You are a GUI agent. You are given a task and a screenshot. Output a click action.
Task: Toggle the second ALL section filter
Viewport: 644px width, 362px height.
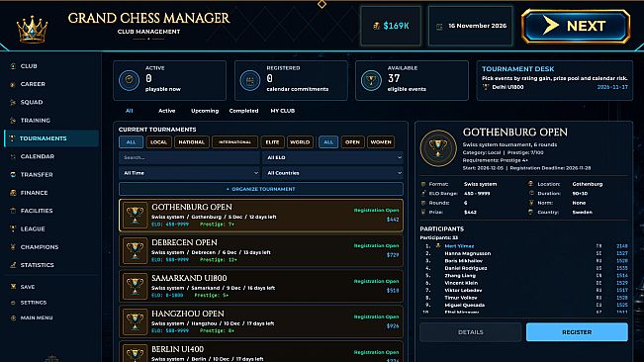click(x=328, y=142)
